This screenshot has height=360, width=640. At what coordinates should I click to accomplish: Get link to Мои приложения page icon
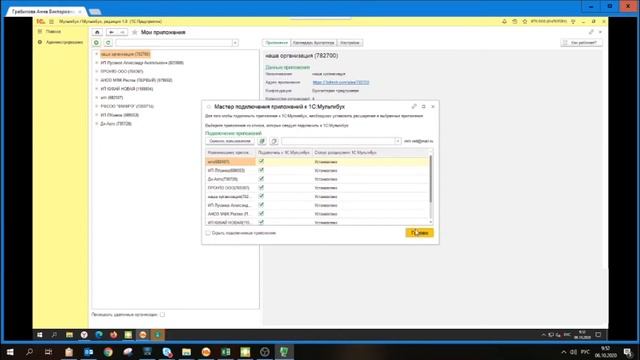[x=591, y=32]
